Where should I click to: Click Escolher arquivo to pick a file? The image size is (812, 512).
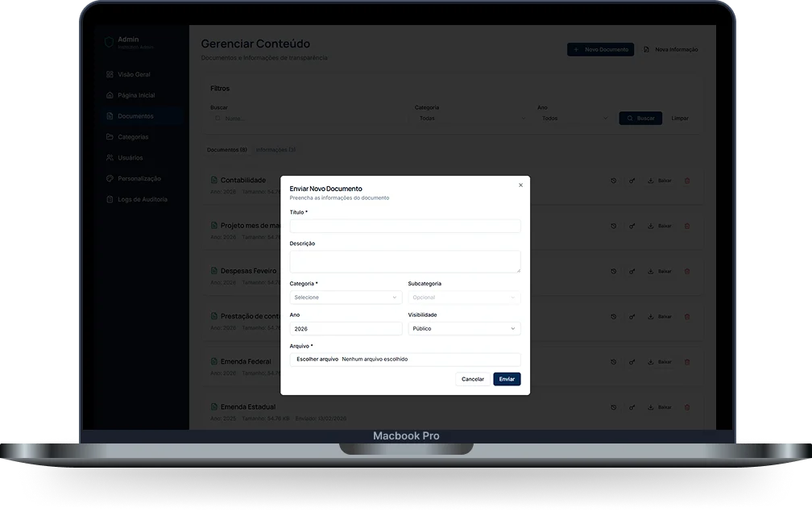point(317,359)
